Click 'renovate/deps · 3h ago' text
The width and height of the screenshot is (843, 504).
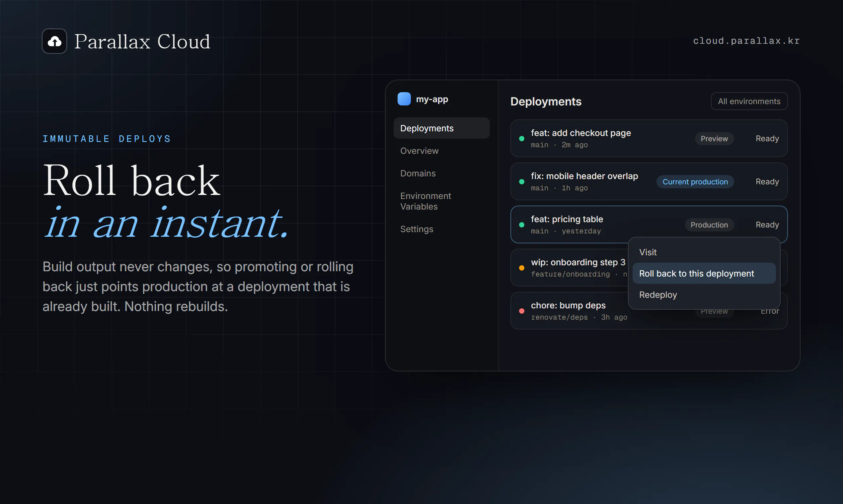(x=579, y=317)
